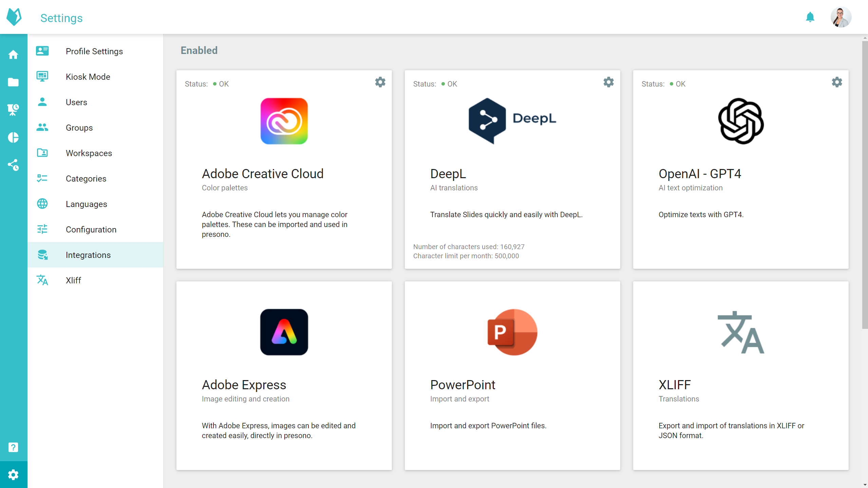Click the 'AI translations' subtitle

[x=454, y=188]
